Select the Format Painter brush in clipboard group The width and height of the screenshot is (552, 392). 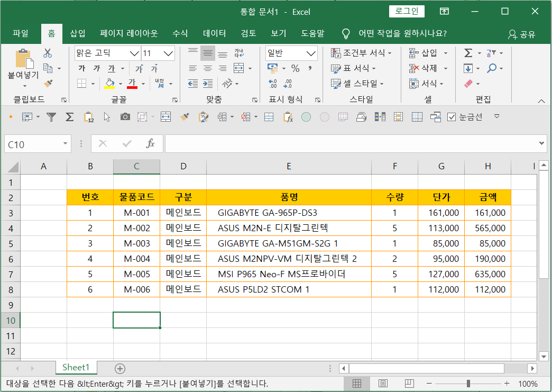[x=48, y=84]
